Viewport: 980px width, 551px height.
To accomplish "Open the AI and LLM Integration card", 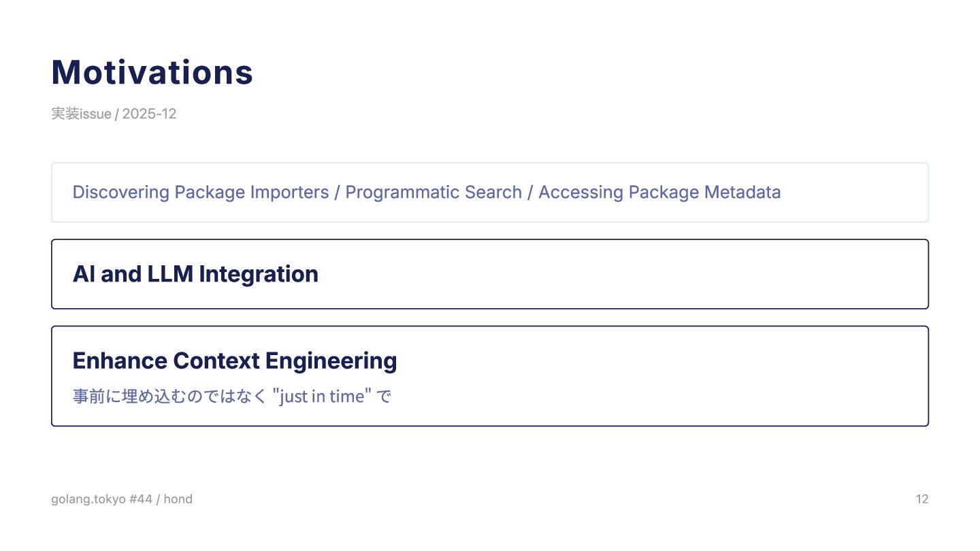I will 490,274.
